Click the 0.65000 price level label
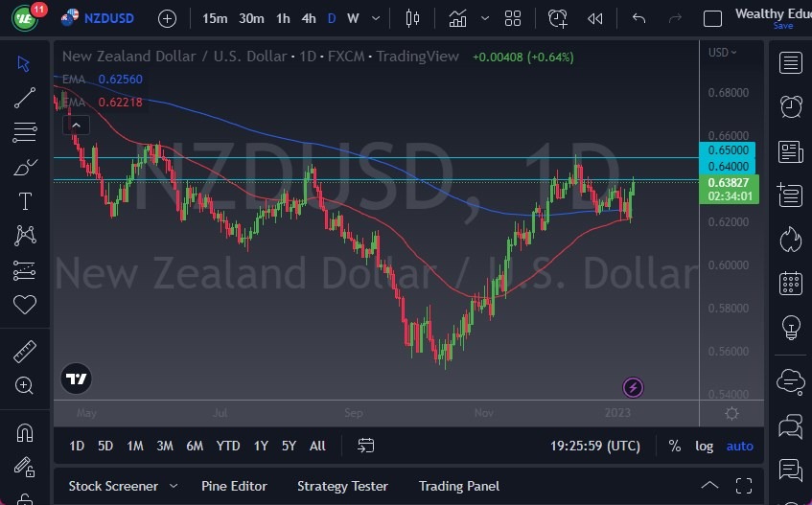This screenshot has width=812, height=505. [x=728, y=150]
